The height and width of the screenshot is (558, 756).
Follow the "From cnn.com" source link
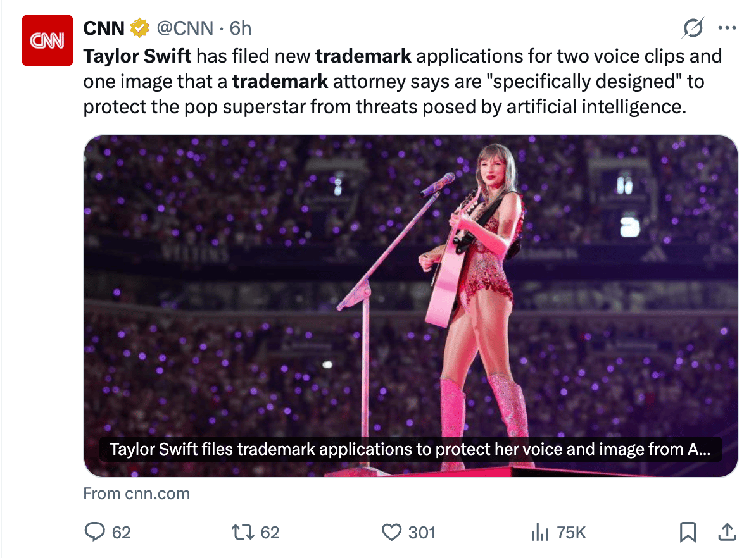coord(136,493)
